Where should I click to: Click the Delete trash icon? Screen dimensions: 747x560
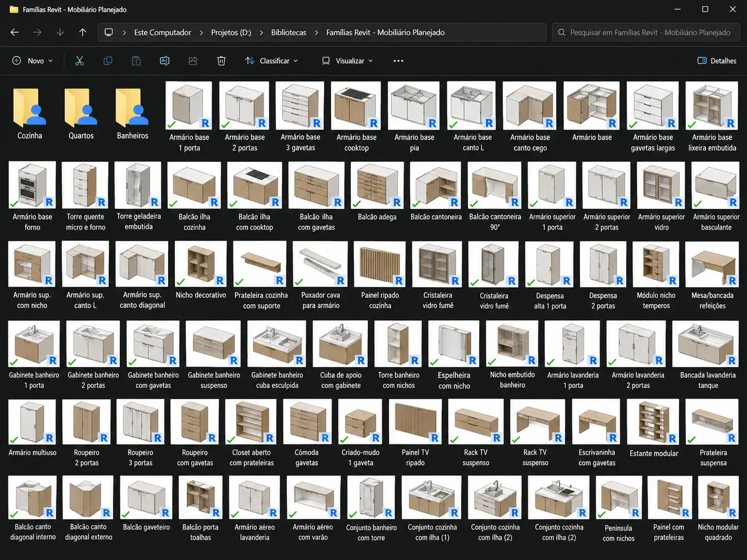pos(221,61)
